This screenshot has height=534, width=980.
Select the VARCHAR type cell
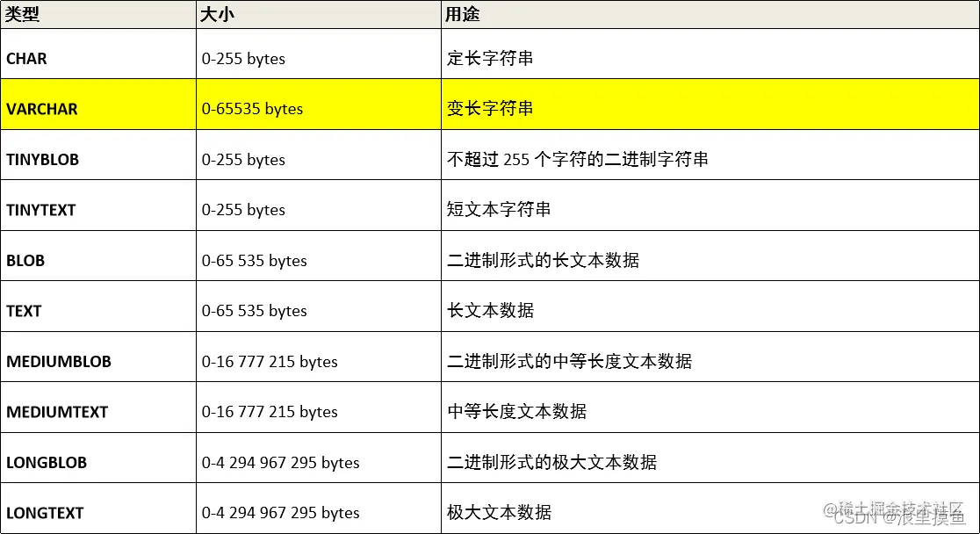(x=98, y=105)
